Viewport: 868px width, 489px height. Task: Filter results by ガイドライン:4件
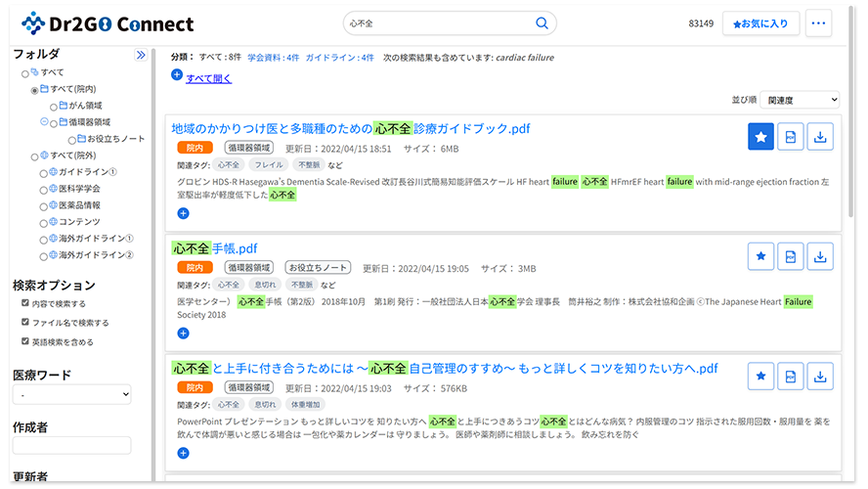point(339,58)
